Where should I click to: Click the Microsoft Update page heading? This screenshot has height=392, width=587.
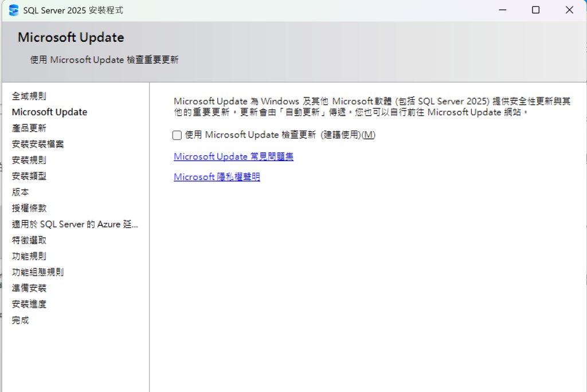71,37
